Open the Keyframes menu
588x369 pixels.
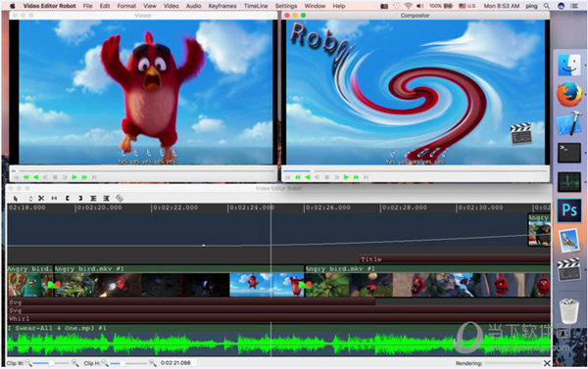pos(222,6)
